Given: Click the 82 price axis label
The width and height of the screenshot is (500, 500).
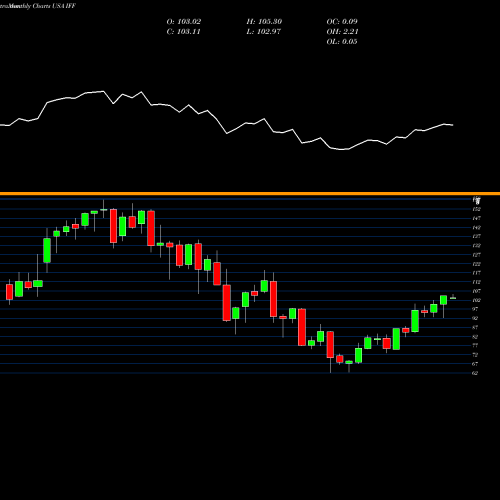Looking at the screenshot, I should pyautogui.click(x=475, y=336).
